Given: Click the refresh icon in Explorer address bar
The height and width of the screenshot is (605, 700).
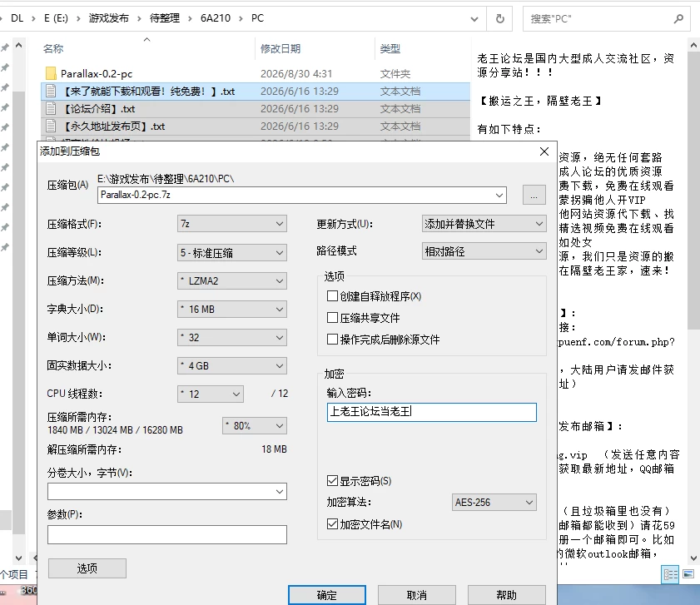Looking at the screenshot, I should tap(500, 18).
